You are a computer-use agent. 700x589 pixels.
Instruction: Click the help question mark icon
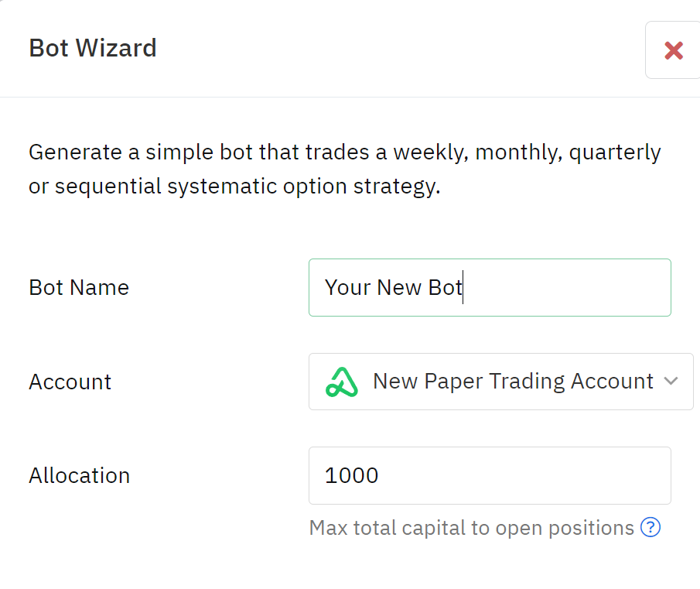650,528
